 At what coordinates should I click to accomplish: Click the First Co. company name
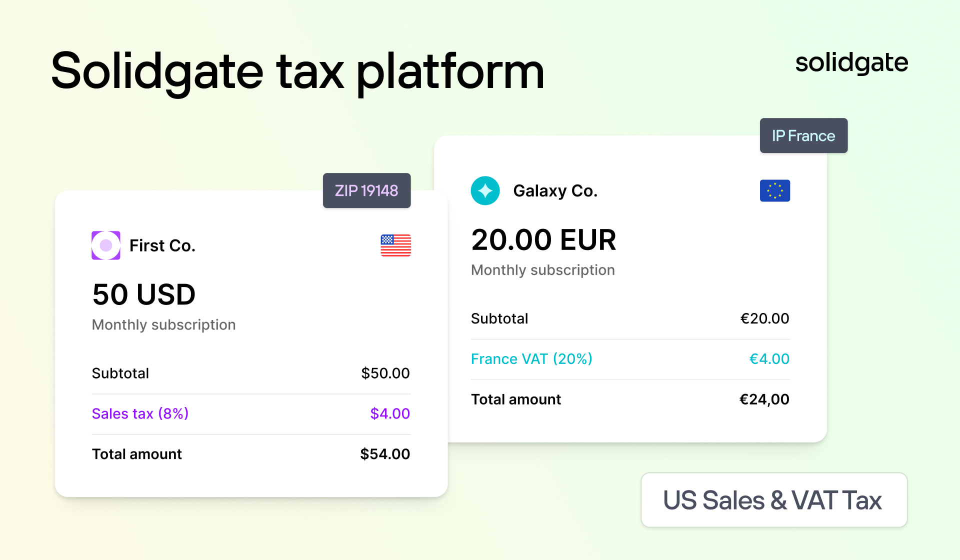(162, 245)
